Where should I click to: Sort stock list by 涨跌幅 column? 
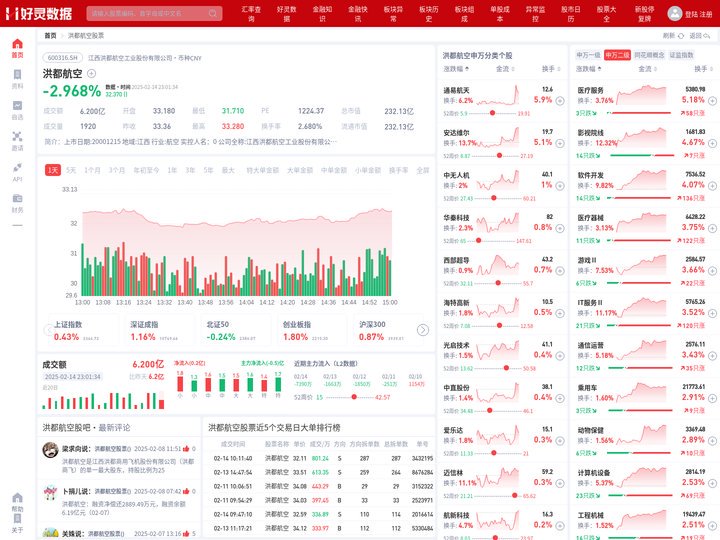[x=456, y=69]
